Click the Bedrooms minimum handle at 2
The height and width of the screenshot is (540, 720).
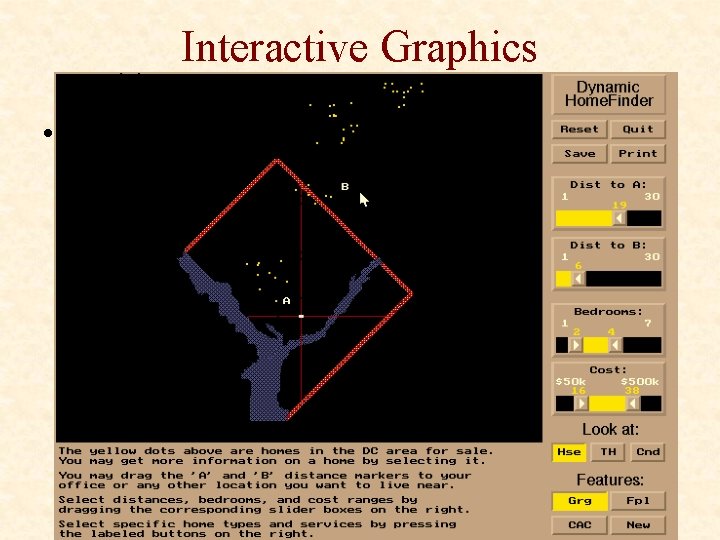[576, 345]
